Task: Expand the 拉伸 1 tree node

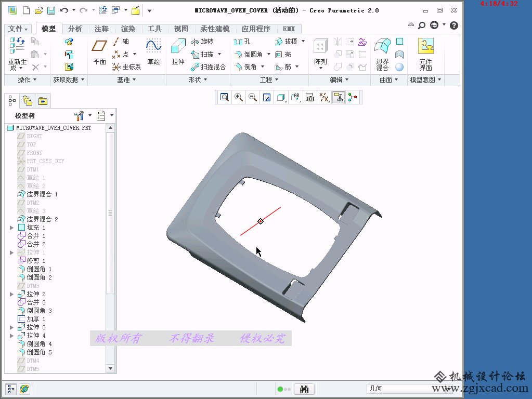Action: 11,252
